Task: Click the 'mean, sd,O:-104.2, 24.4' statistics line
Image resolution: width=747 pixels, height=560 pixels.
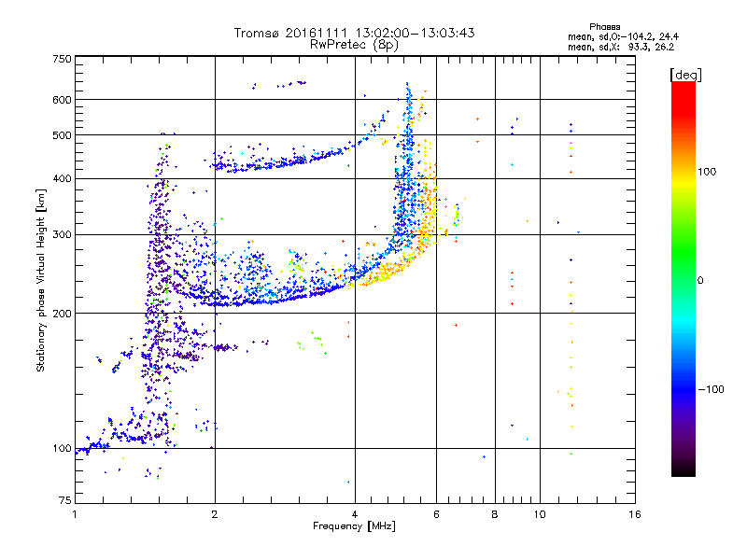Action: (623, 36)
